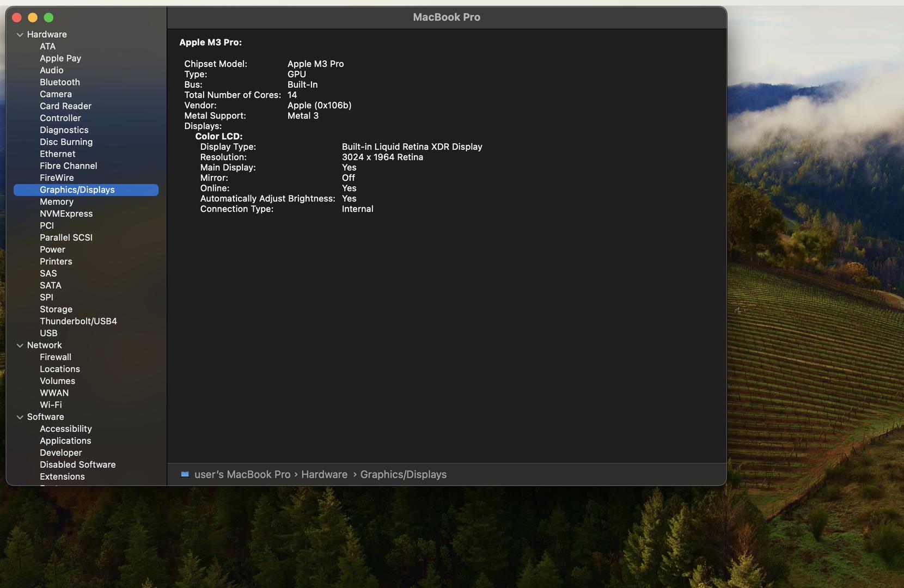Select SPI in the sidebar
Screen dimensions: 904x588
point(46,298)
